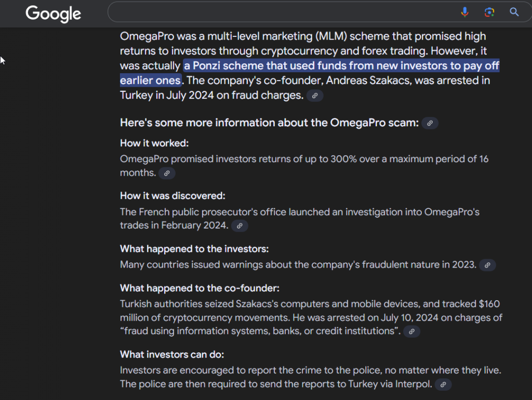Click 'What happened to the co-founder:' heading
Image resolution: width=532 pixels, height=400 pixels.
200,288
